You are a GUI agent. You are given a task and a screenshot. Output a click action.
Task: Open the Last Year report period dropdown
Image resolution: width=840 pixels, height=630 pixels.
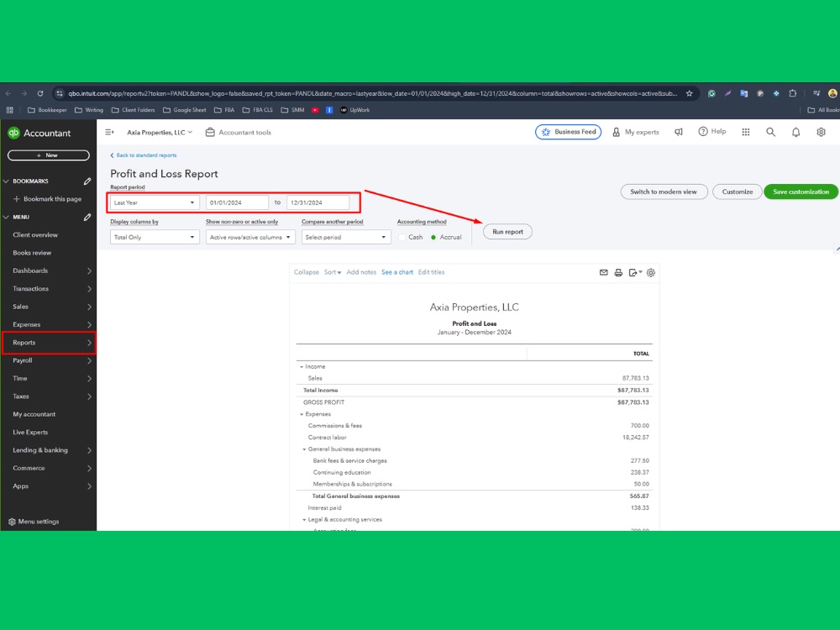coord(155,202)
